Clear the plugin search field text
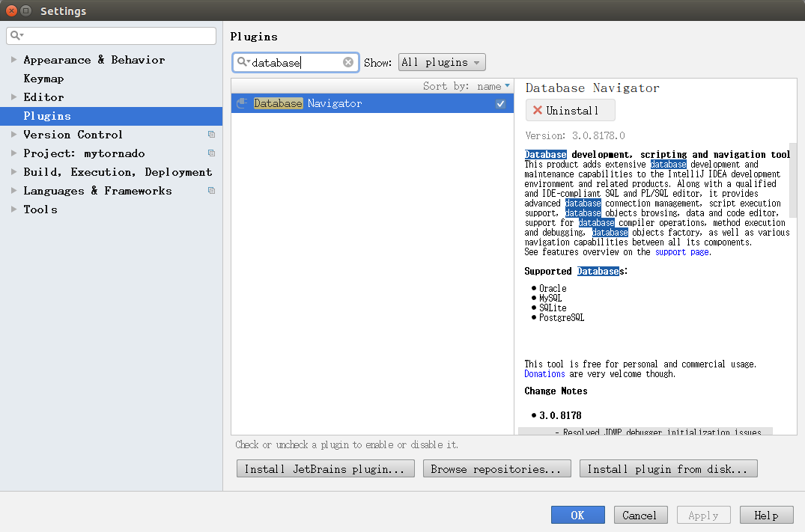The height and width of the screenshot is (532, 805). click(x=348, y=62)
